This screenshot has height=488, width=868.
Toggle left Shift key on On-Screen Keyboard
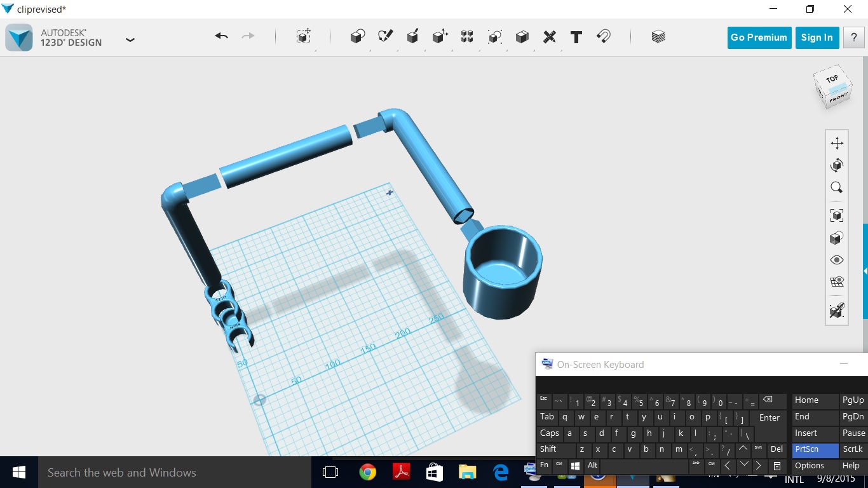click(556, 450)
